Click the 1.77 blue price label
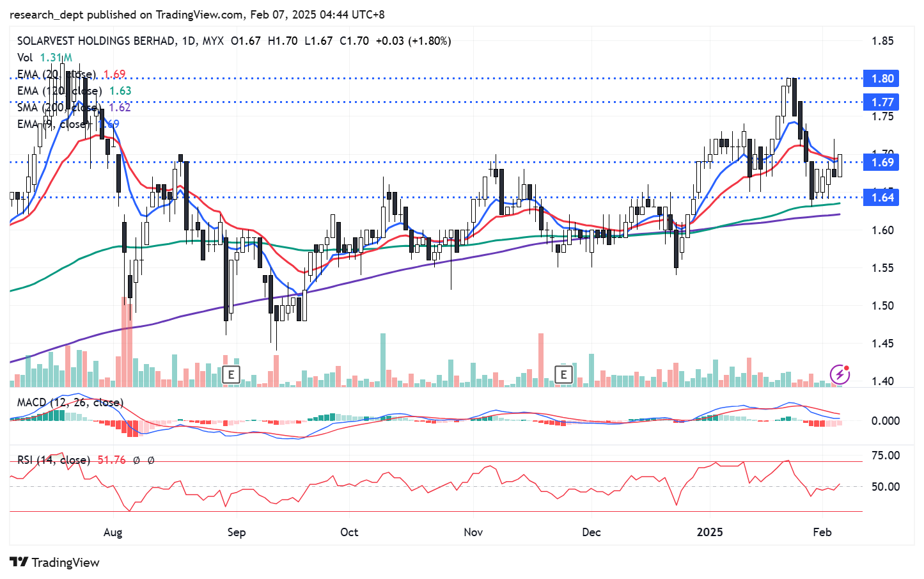 point(881,102)
